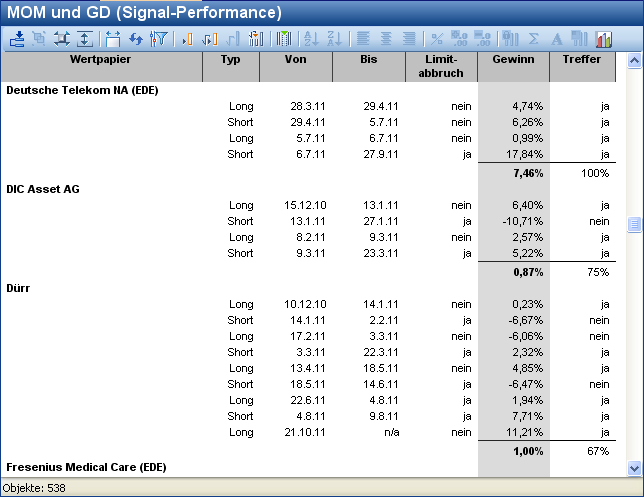Click the green-topped column settings icon
The image size is (644, 497).
pos(283,39)
